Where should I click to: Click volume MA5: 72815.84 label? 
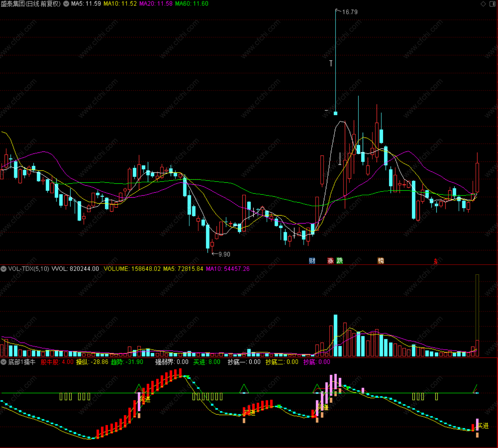pyautogui.click(x=183, y=269)
